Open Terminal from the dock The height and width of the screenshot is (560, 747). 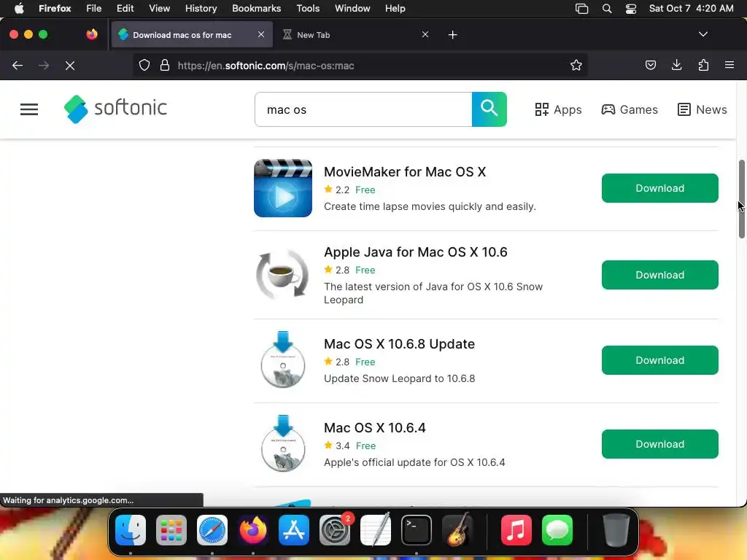pyautogui.click(x=417, y=530)
